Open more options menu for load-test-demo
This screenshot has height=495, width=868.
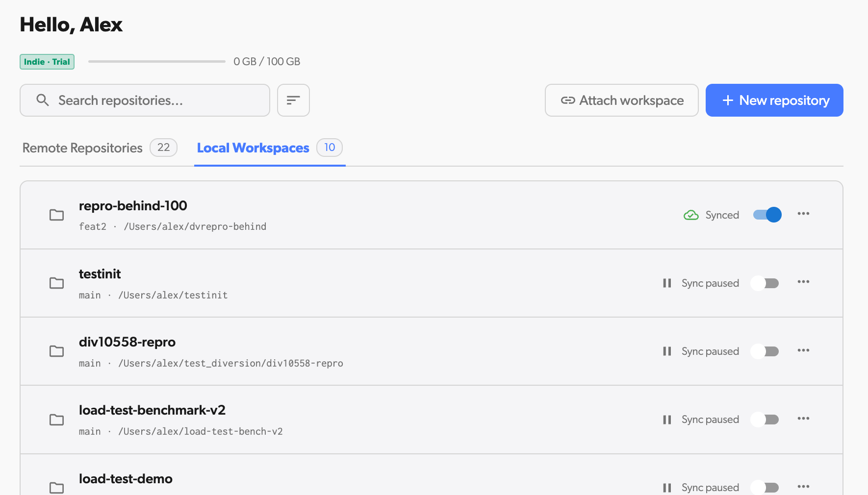coord(803,487)
